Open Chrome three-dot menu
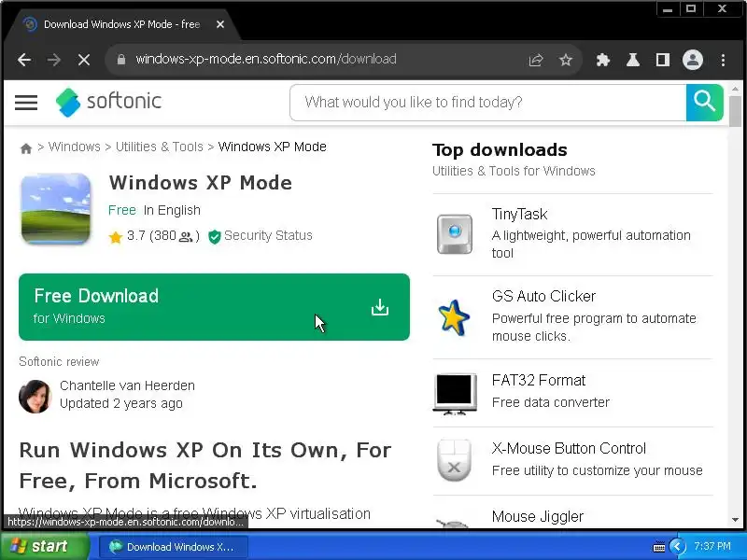The image size is (747, 560). click(723, 60)
